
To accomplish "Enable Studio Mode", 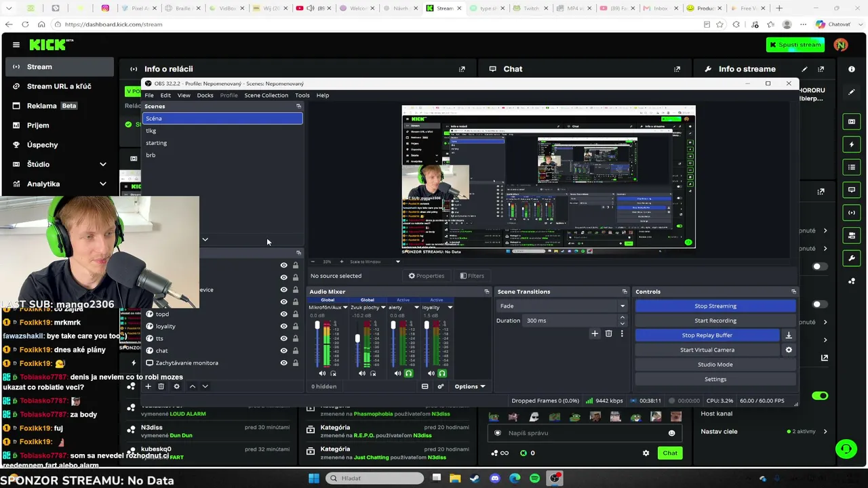I will [x=715, y=365].
